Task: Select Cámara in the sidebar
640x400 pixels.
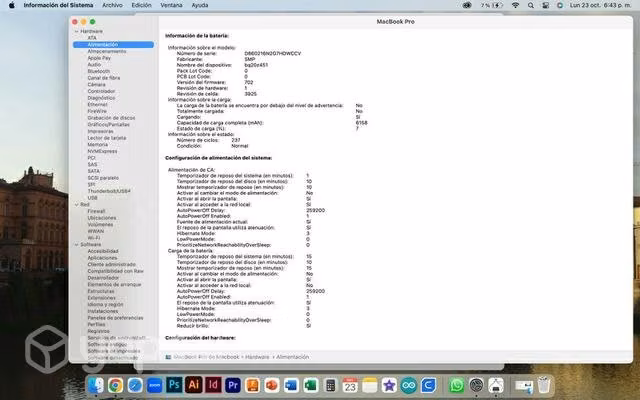Action: tap(96, 84)
